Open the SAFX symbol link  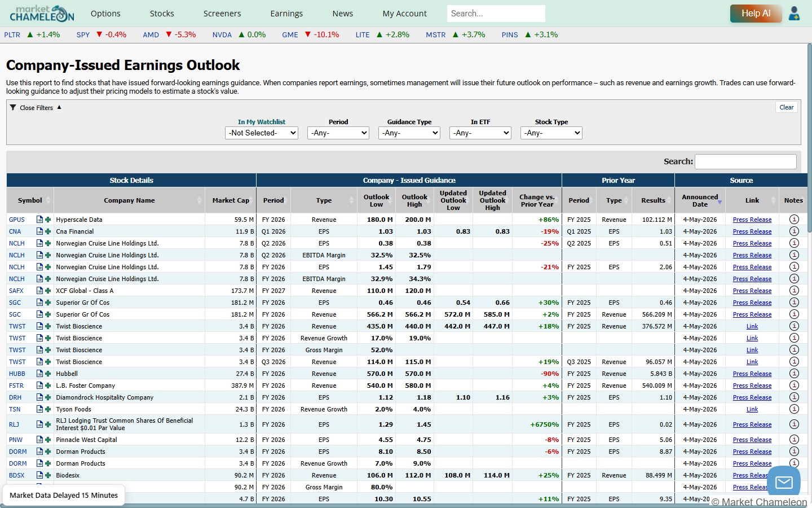(x=16, y=291)
